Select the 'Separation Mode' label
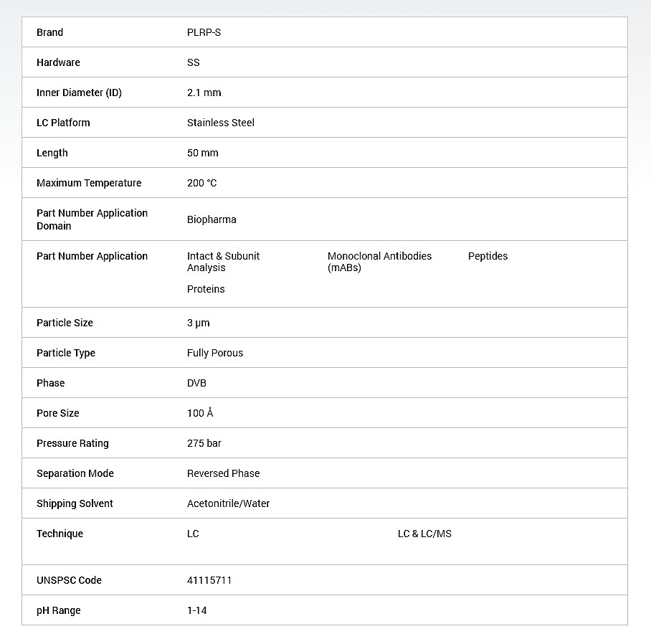The width and height of the screenshot is (651, 644). [x=75, y=473]
